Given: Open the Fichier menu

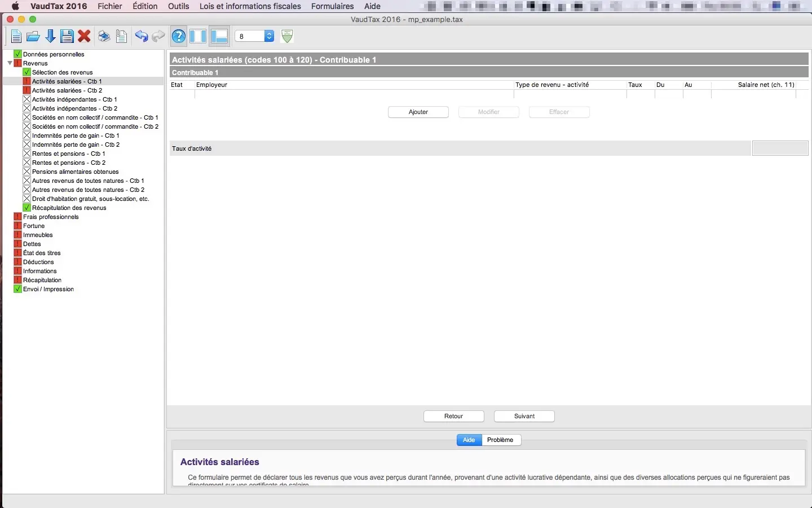Looking at the screenshot, I should coord(110,6).
